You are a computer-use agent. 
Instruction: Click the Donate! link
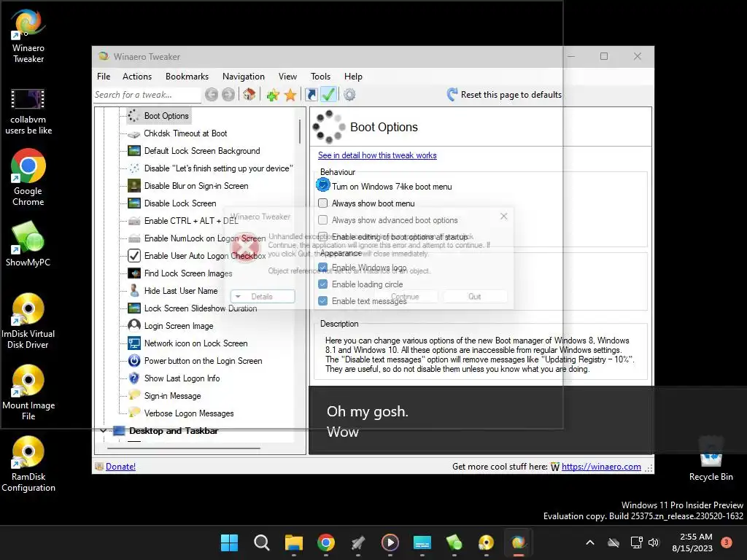120,467
